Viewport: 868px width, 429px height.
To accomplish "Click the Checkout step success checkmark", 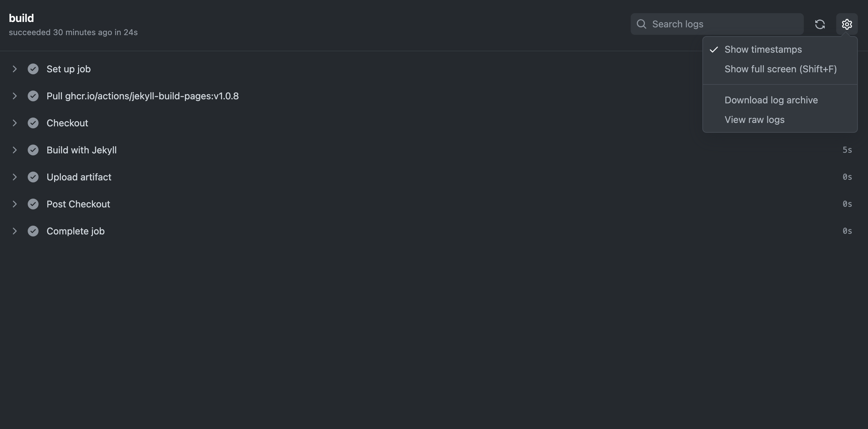I will point(33,123).
